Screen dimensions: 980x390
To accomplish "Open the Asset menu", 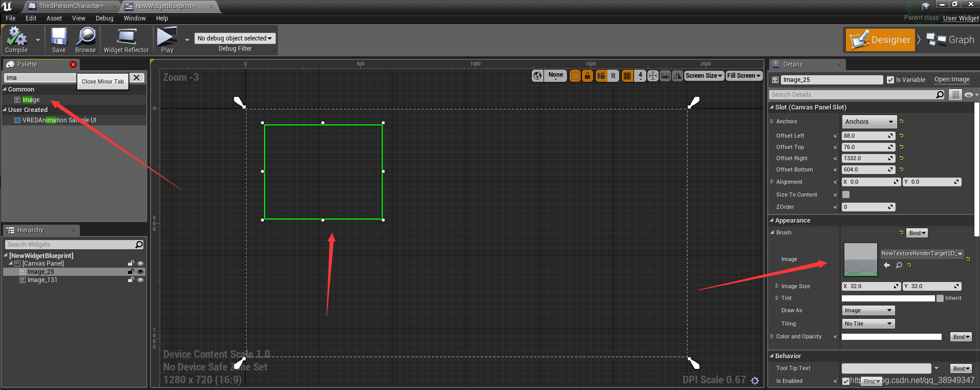I will (54, 18).
